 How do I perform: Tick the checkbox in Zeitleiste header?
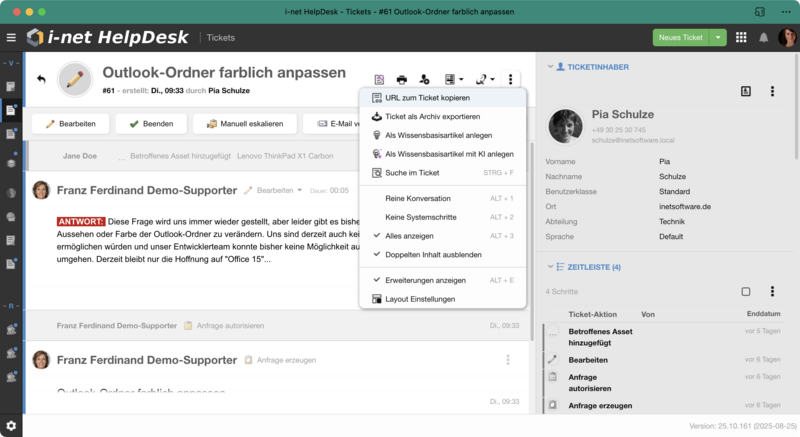click(745, 292)
